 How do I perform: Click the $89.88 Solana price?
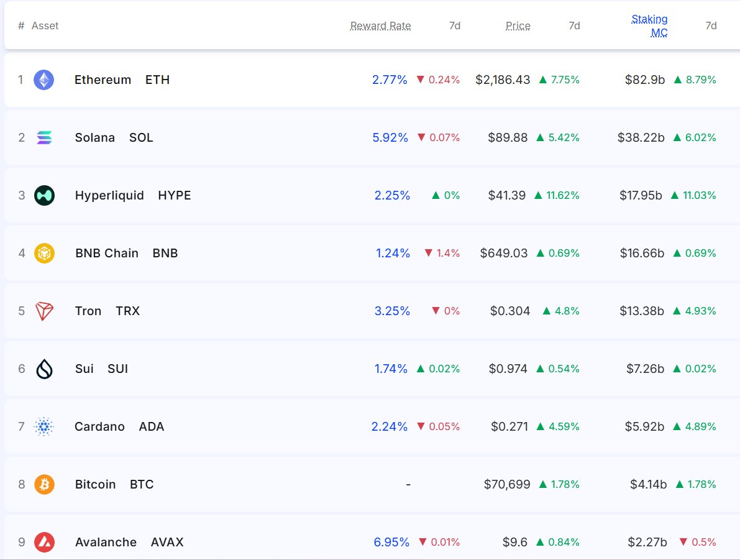coord(508,137)
